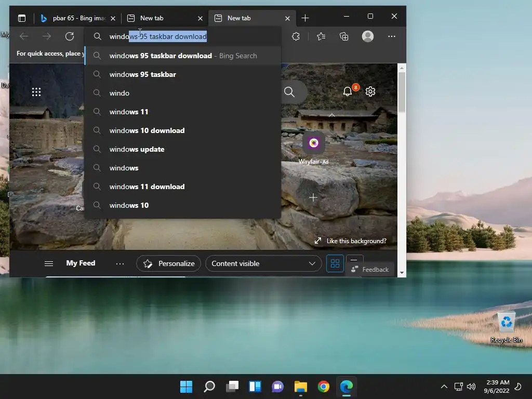Image resolution: width=532 pixels, height=399 pixels.
Task: Click the Like this background link
Action: (x=351, y=241)
